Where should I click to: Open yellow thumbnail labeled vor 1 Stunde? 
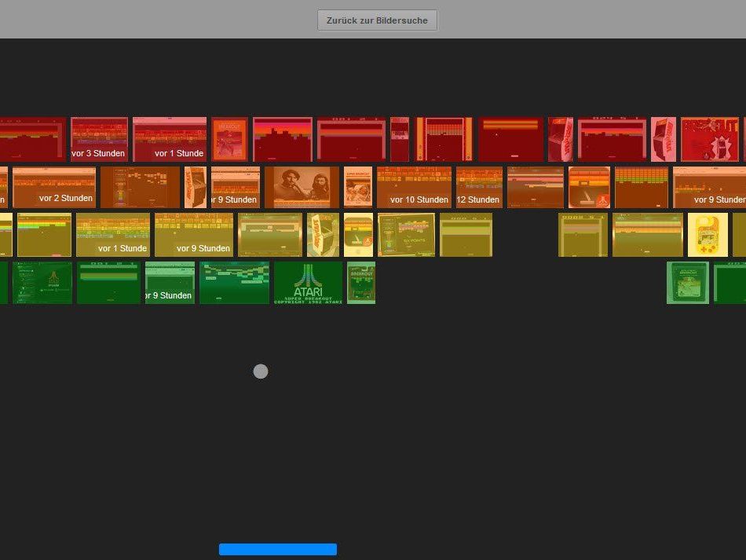[x=113, y=235]
